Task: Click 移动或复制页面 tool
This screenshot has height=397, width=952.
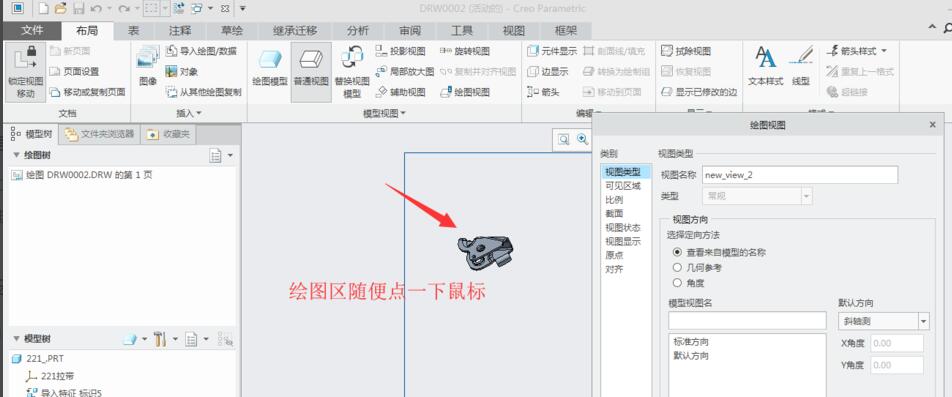Action: [x=87, y=92]
